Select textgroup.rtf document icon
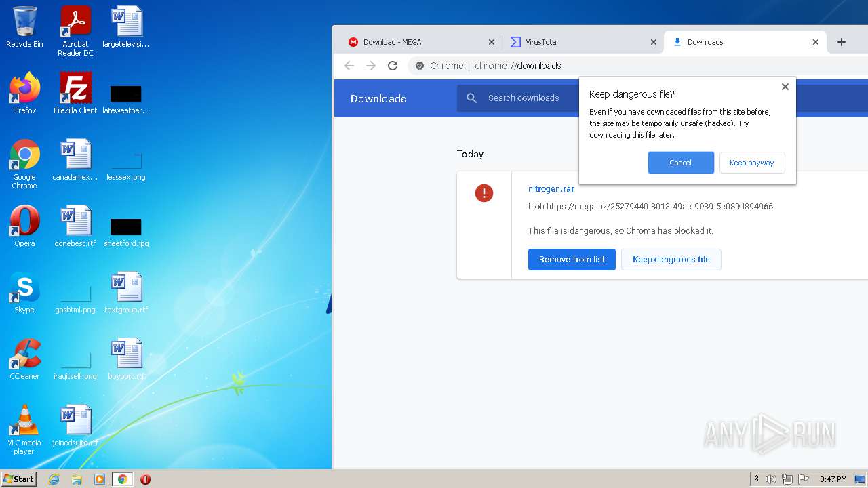Viewport: 868px width, 488px height. [126, 293]
